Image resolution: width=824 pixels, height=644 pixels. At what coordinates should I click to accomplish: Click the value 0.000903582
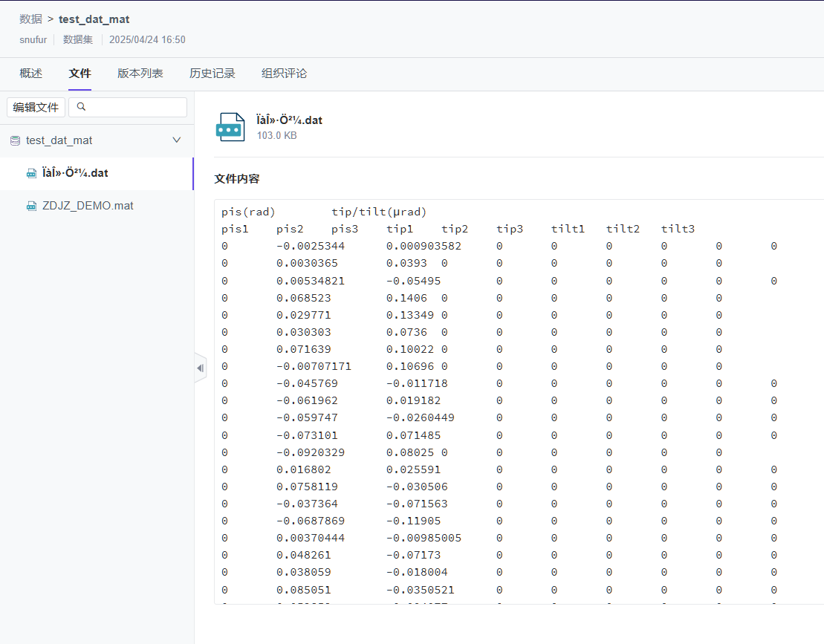click(x=424, y=247)
